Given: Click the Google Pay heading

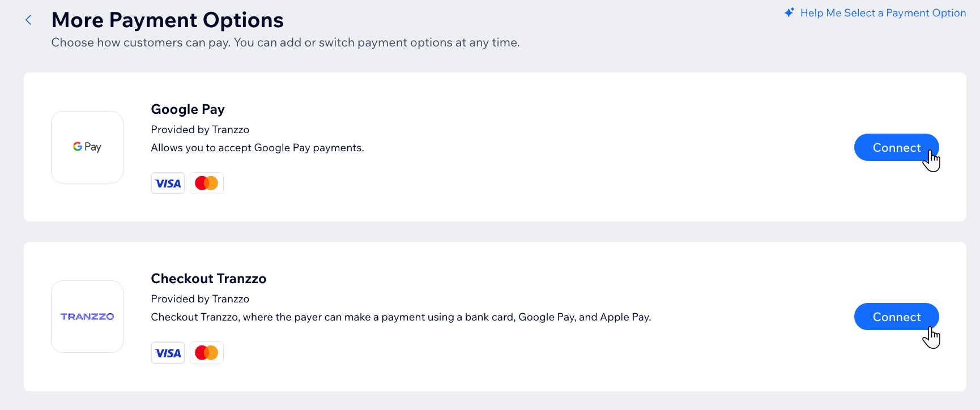Looking at the screenshot, I should pos(188,109).
